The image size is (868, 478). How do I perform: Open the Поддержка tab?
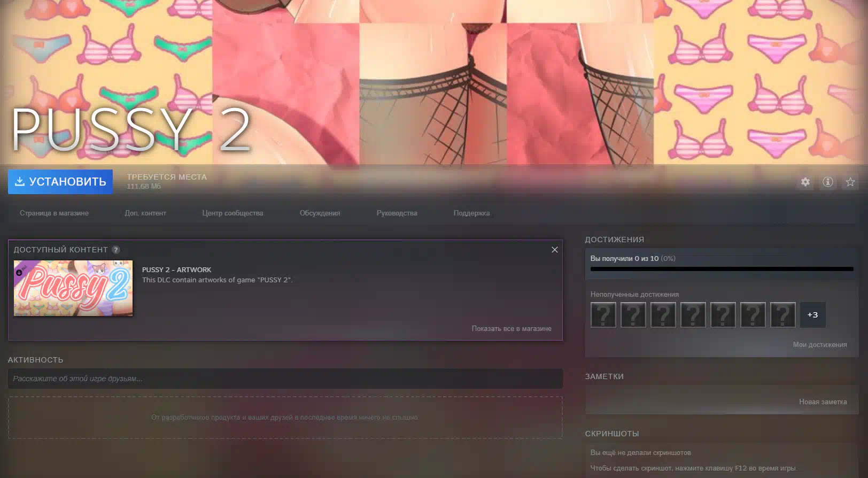471,213
